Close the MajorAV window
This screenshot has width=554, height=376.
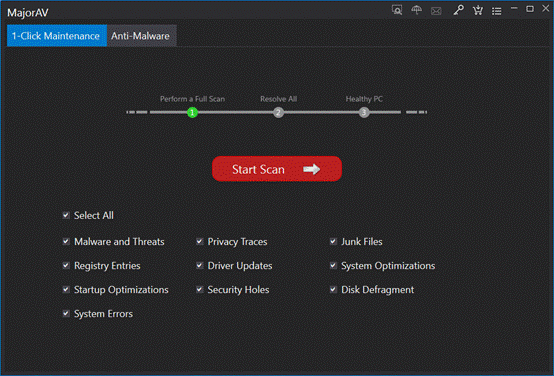[x=546, y=8]
